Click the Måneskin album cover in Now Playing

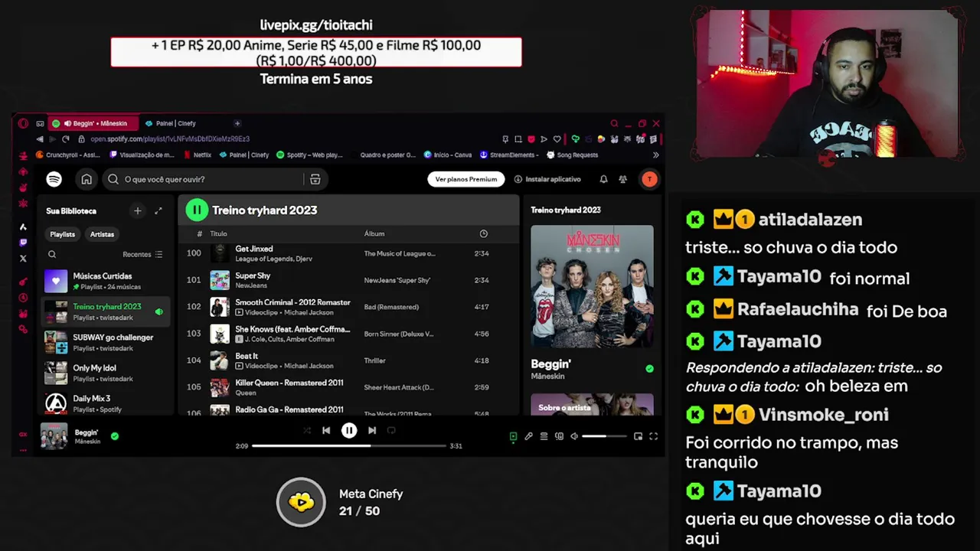(592, 286)
